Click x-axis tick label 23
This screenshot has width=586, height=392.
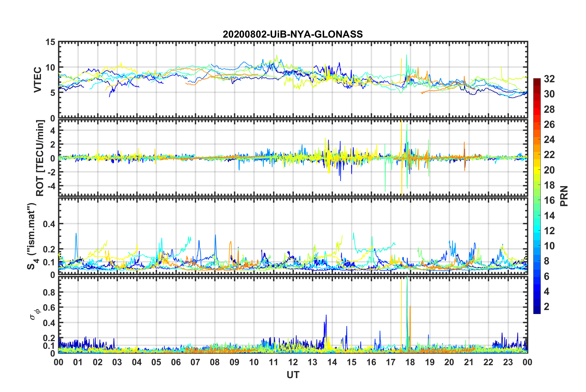click(508, 362)
